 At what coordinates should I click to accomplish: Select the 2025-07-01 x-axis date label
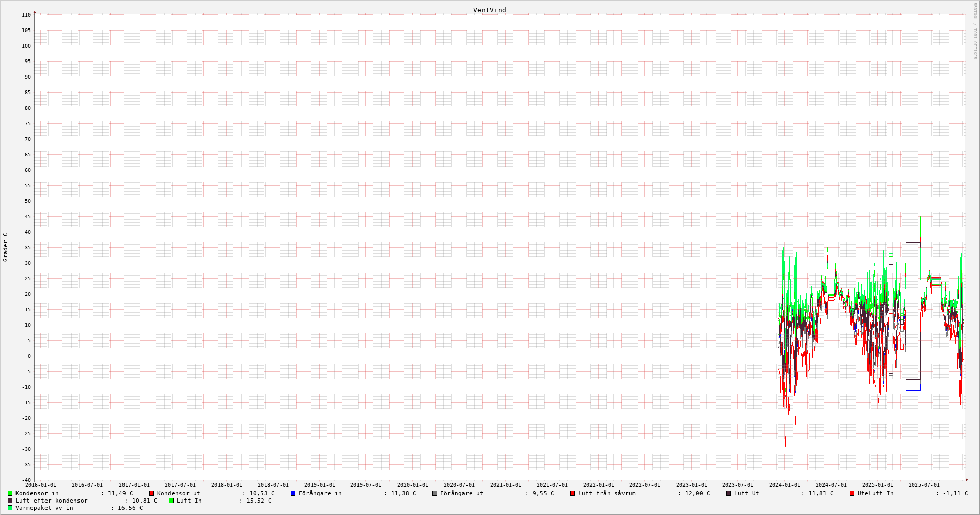click(x=924, y=485)
